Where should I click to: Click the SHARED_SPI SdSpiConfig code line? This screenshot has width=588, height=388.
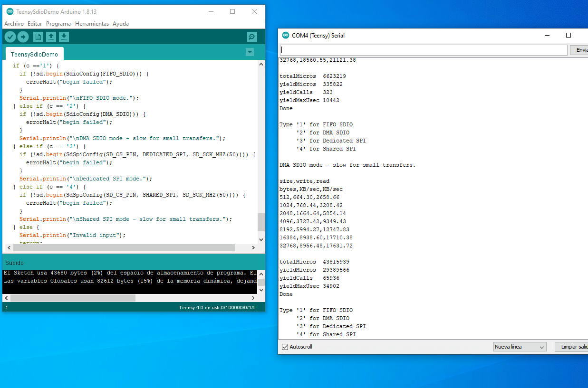[x=132, y=195]
